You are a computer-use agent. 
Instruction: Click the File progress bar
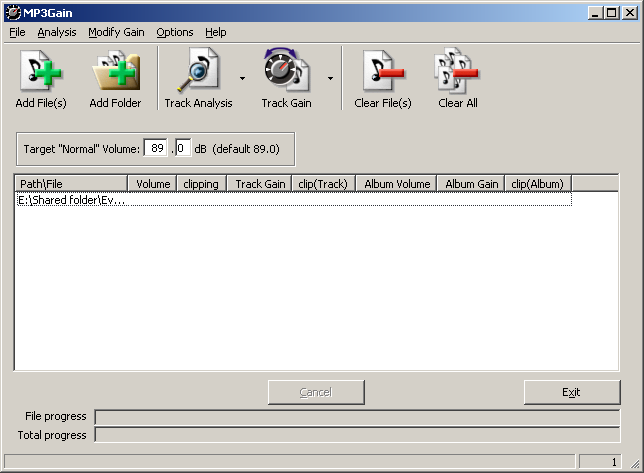point(357,417)
